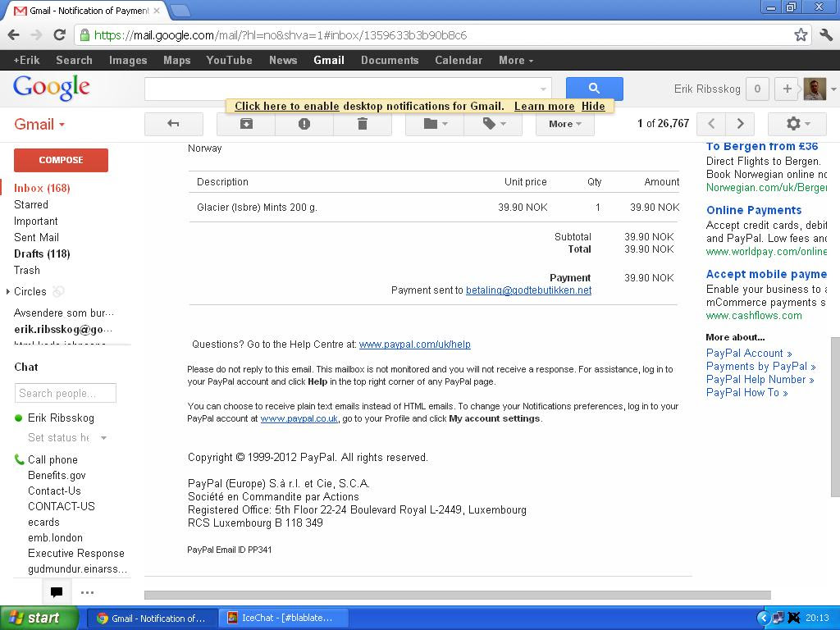The width and height of the screenshot is (840, 630).
Task: Open the Starred folder
Action: (x=31, y=204)
